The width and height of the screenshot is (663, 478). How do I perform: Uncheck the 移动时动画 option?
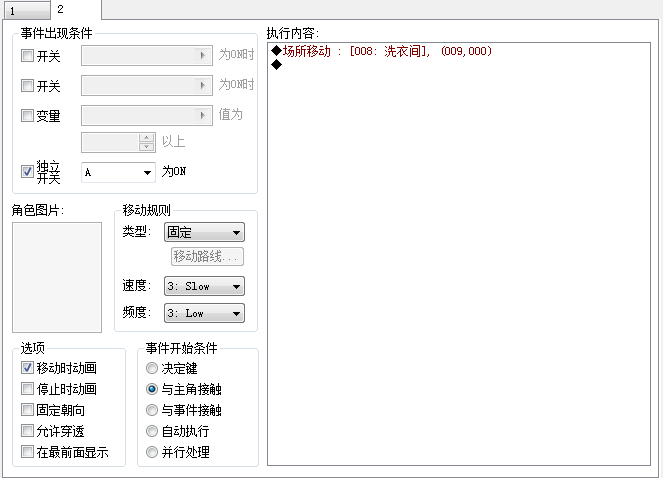pyautogui.click(x=27, y=368)
